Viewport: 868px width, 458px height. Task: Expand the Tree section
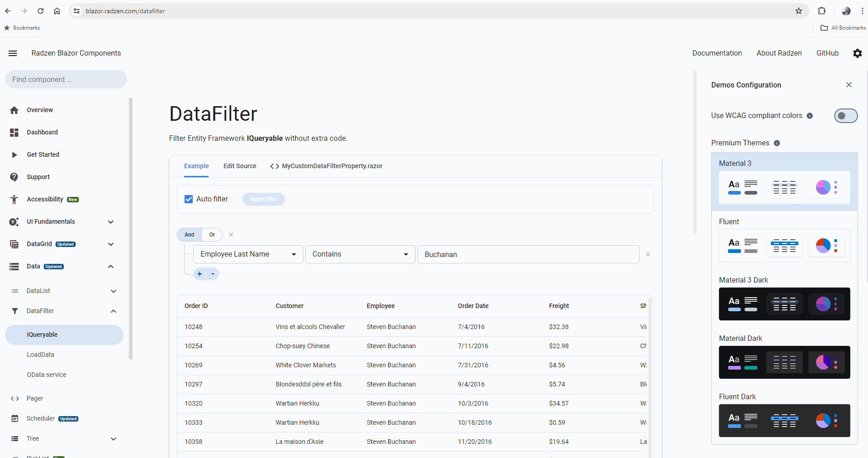tap(113, 439)
